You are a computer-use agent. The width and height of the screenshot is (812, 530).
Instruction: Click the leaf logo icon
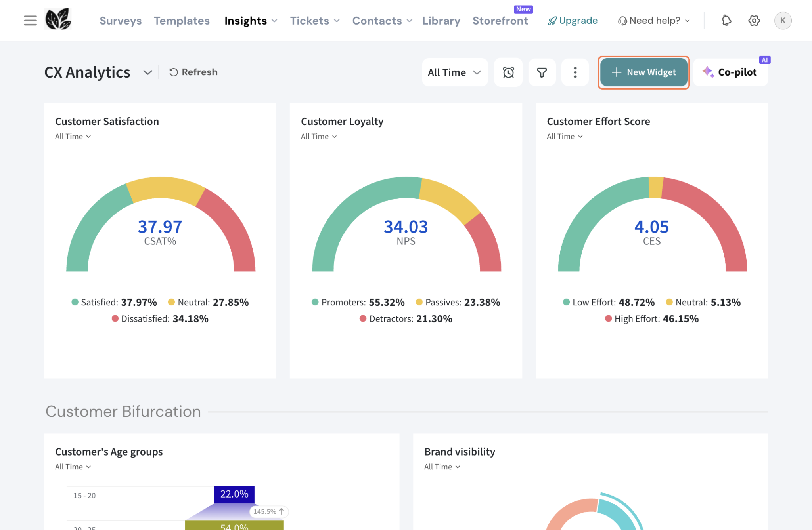pyautogui.click(x=58, y=19)
